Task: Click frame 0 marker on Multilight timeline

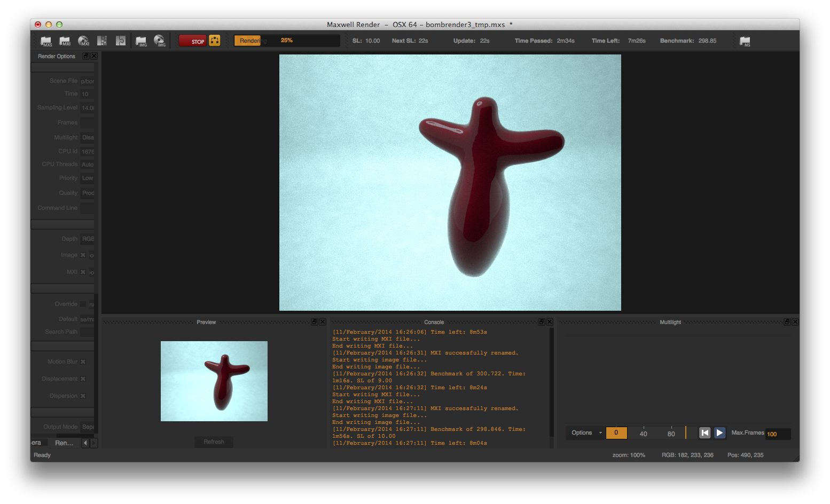Action: coord(616,433)
